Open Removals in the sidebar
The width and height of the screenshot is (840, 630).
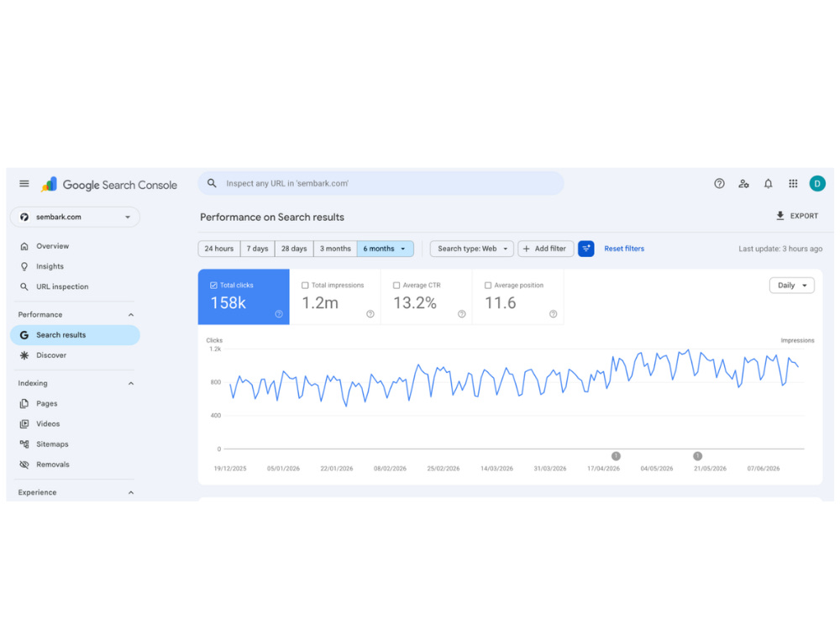point(75,465)
